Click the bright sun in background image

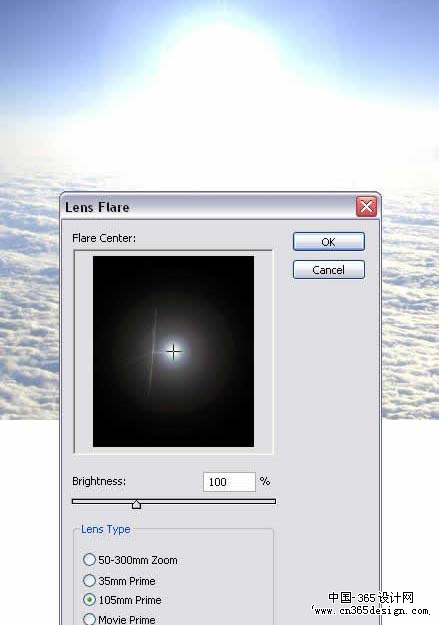point(220,56)
